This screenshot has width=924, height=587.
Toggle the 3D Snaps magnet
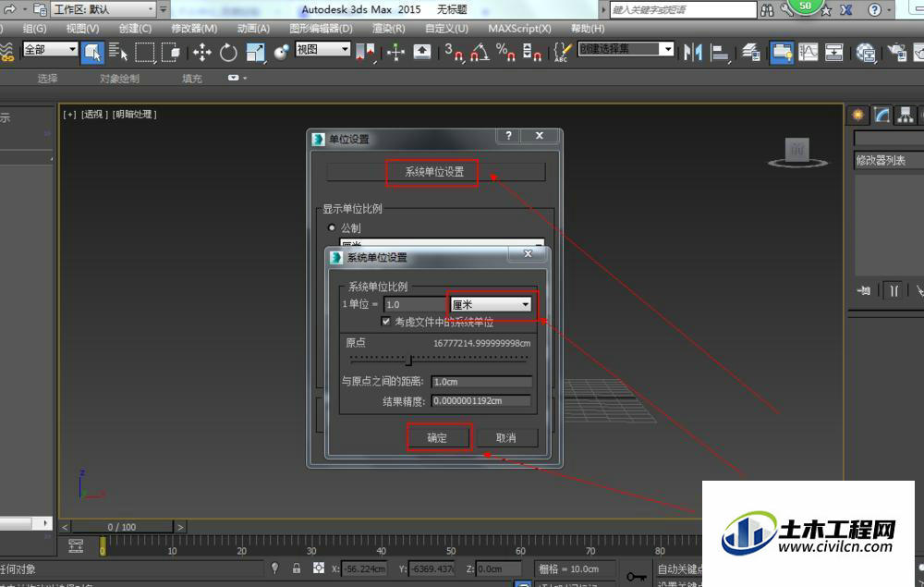(454, 53)
